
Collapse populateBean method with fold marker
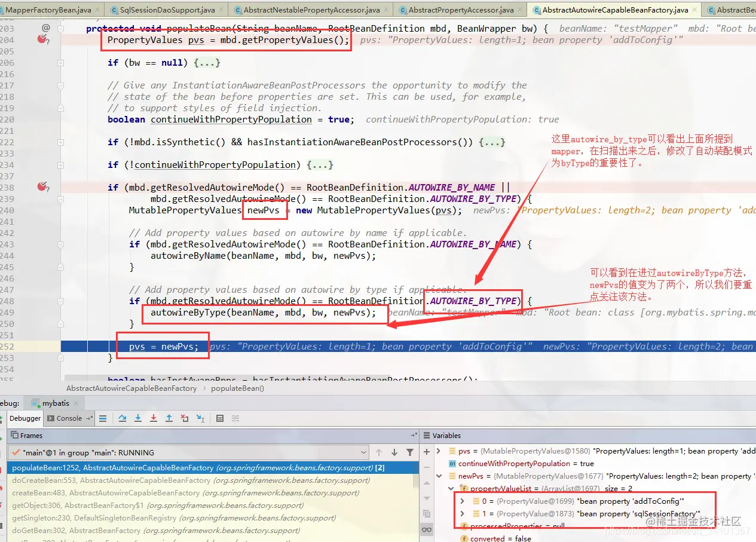[x=61, y=28]
